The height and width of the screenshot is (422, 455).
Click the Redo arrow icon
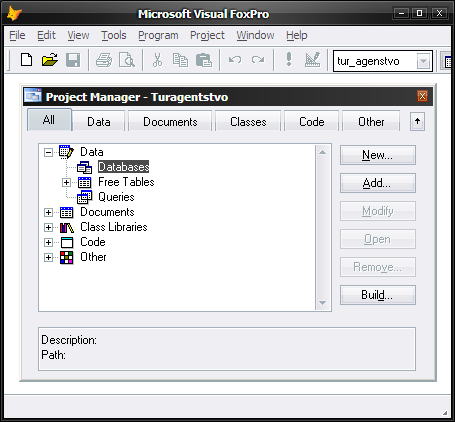click(258, 60)
